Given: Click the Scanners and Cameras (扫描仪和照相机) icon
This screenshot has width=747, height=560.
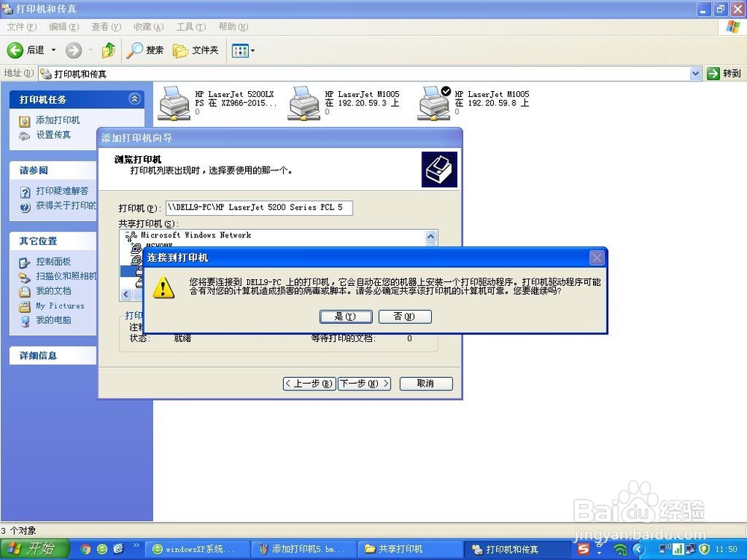Looking at the screenshot, I should (25, 277).
